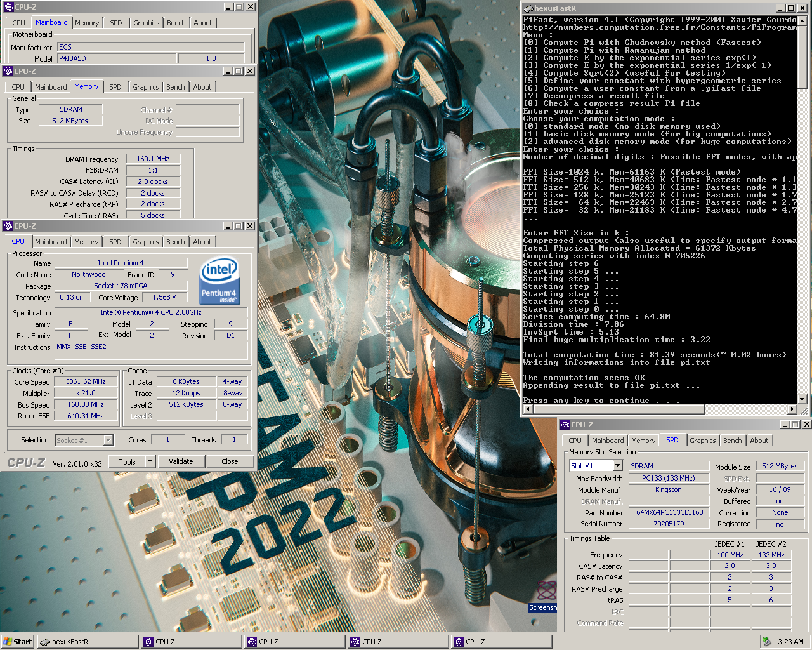Screen dimensions: 812x650
Task: Click the Multiplier value x 21.0
Action: point(86,394)
